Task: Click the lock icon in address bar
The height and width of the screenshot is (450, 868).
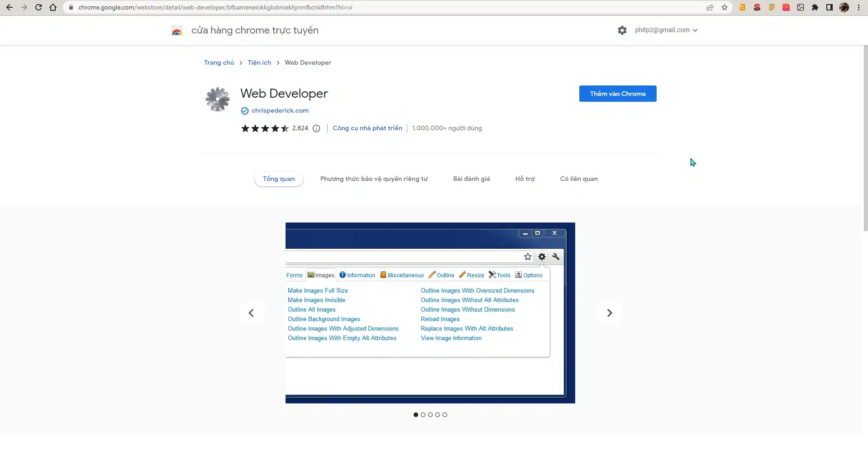Action: [71, 7]
